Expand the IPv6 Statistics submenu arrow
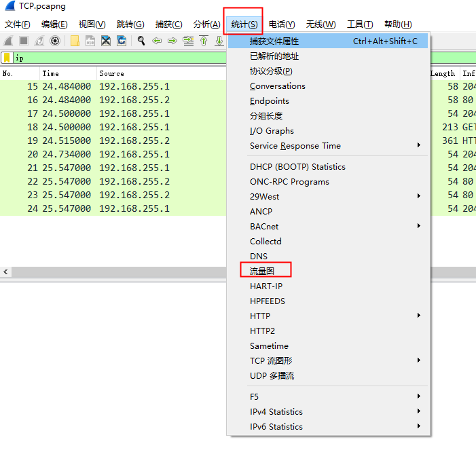 tap(419, 426)
